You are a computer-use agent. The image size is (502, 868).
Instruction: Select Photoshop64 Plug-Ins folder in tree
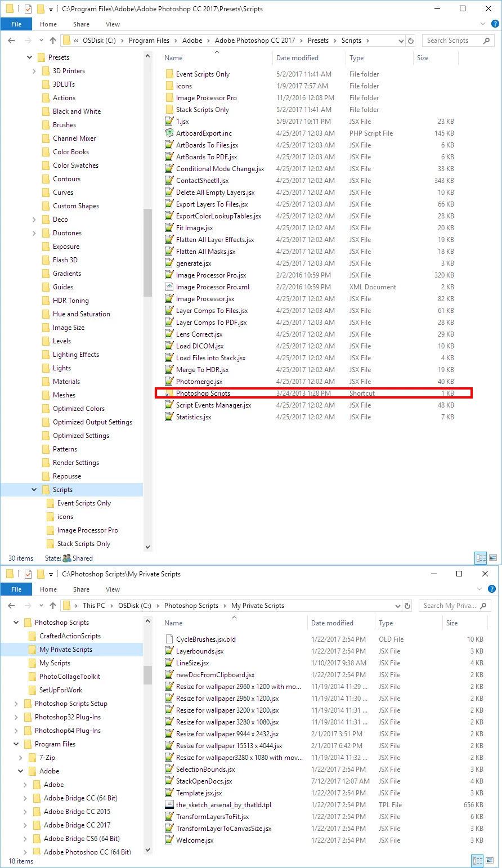pos(68,731)
